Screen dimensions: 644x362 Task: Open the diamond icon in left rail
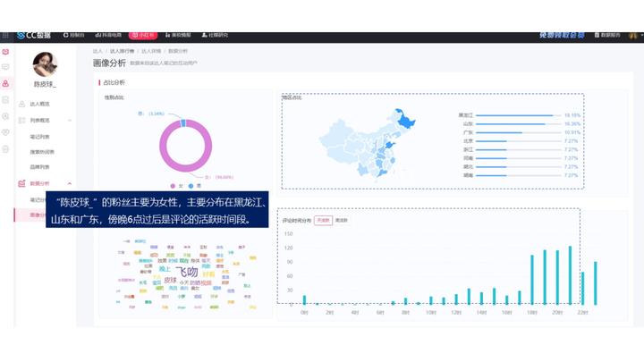[5, 132]
